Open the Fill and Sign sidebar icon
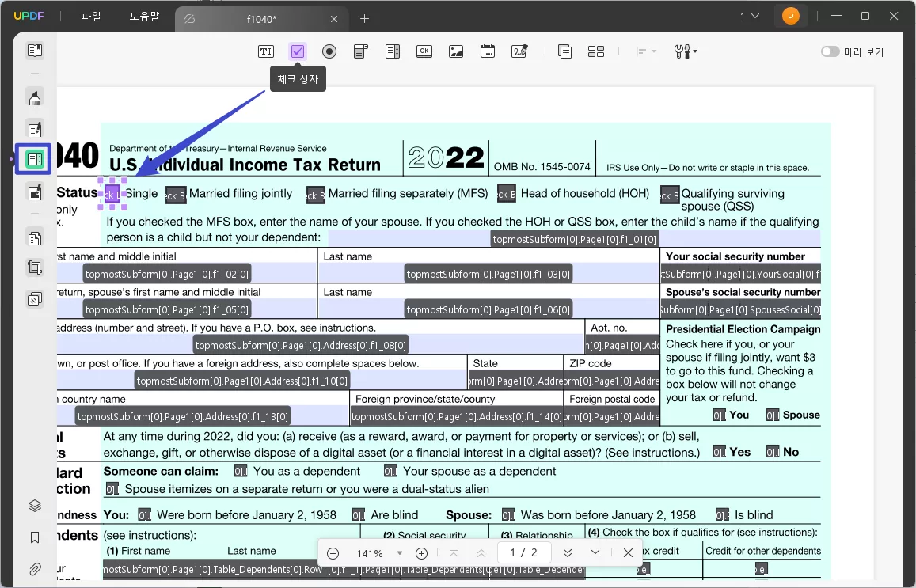 (x=35, y=191)
